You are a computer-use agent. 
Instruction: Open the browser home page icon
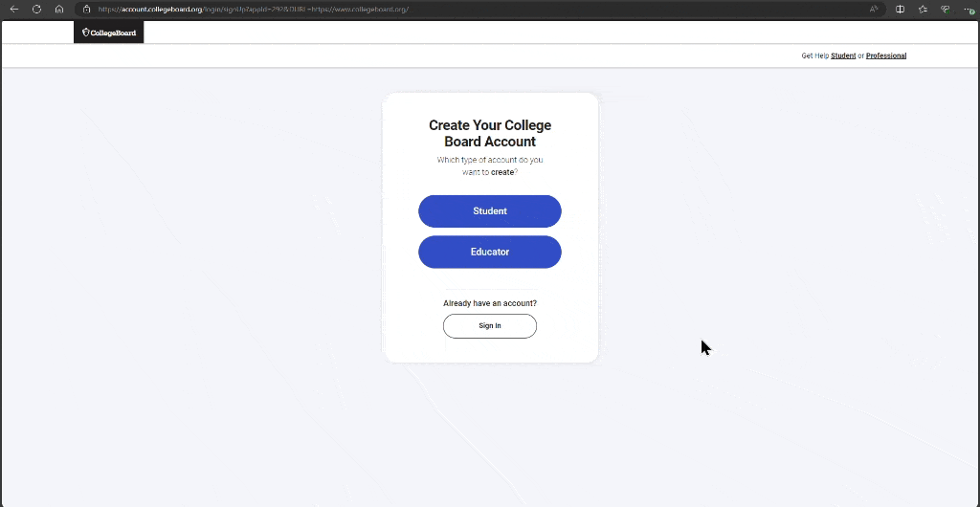(x=59, y=10)
